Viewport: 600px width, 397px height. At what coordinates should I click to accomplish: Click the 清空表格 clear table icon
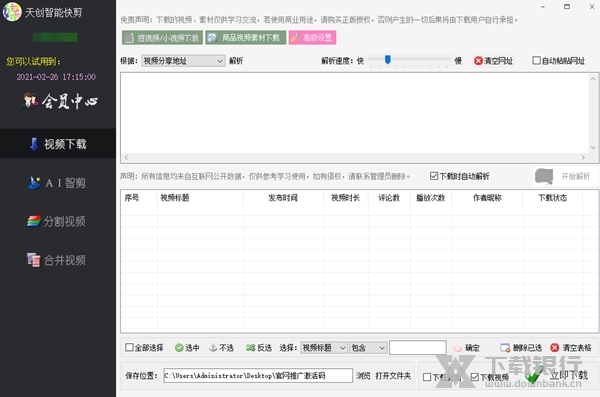coord(554,348)
